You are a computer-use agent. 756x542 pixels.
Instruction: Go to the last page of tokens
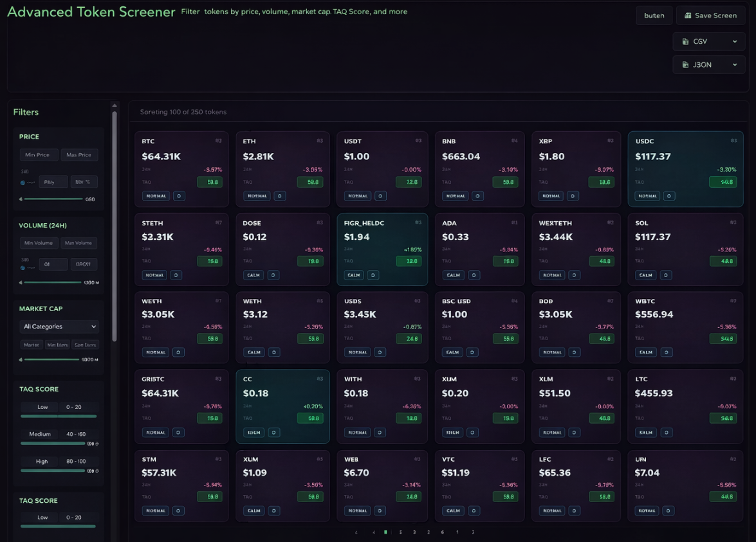click(474, 532)
